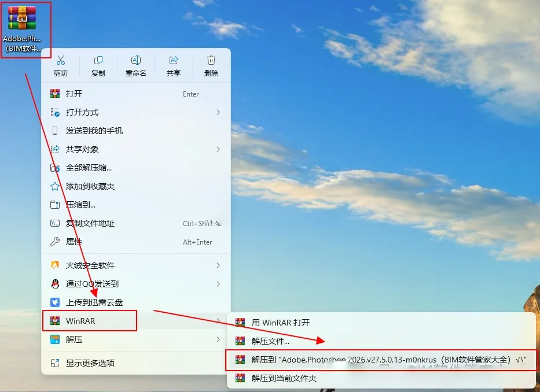This screenshot has height=392, width=540.
Task: Click the Cut (剪切) scissors icon
Action: click(x=61, y=61)
